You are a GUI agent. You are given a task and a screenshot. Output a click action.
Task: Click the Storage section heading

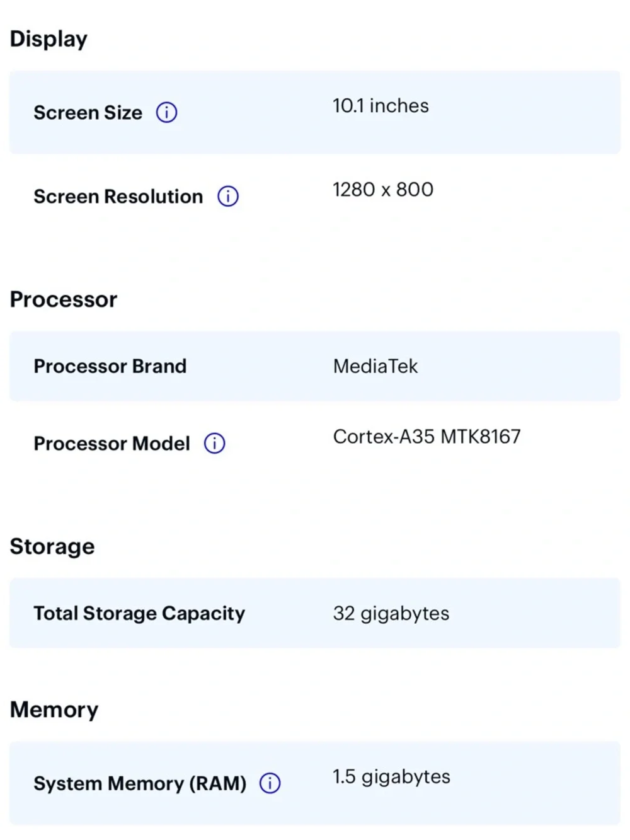click(x=52, y=546)
